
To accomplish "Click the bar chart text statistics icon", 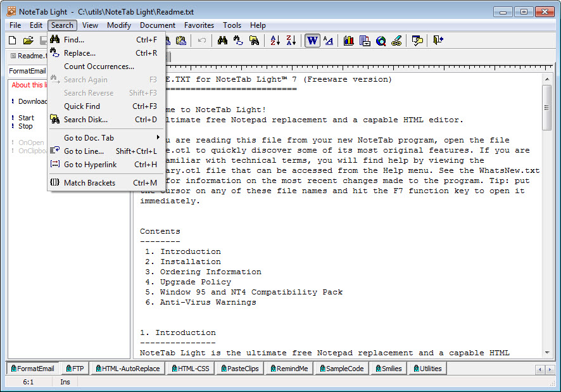I will pyautogui.click(x=349, y=41).
